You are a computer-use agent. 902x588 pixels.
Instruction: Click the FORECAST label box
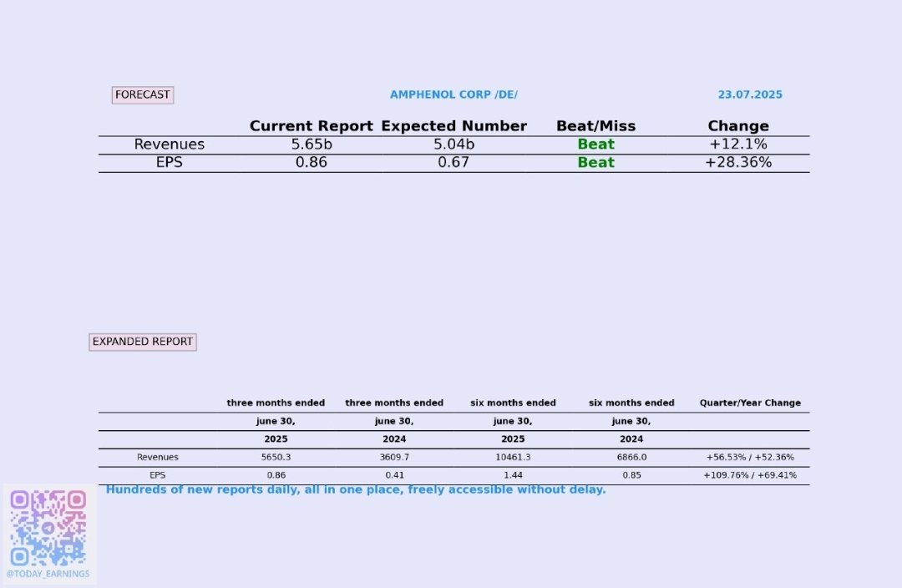click(x=143, y=95)
